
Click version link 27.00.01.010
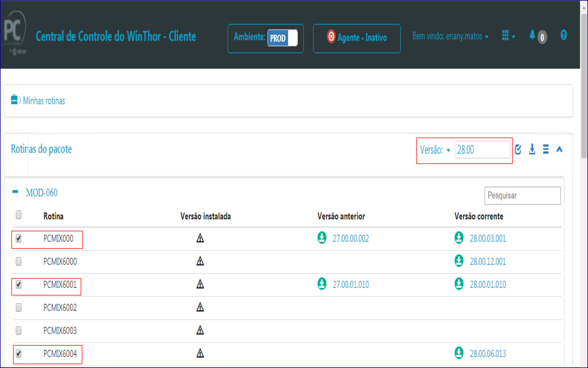(x=351, y=285)
